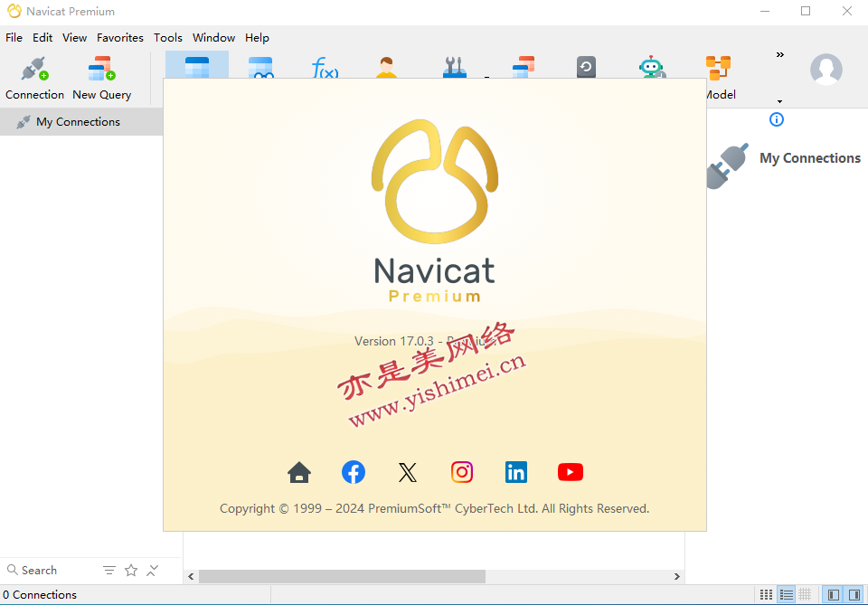This screenshot has width=868, height=605.
Task: Switch to detail table view mode
Action: [806, 594]
